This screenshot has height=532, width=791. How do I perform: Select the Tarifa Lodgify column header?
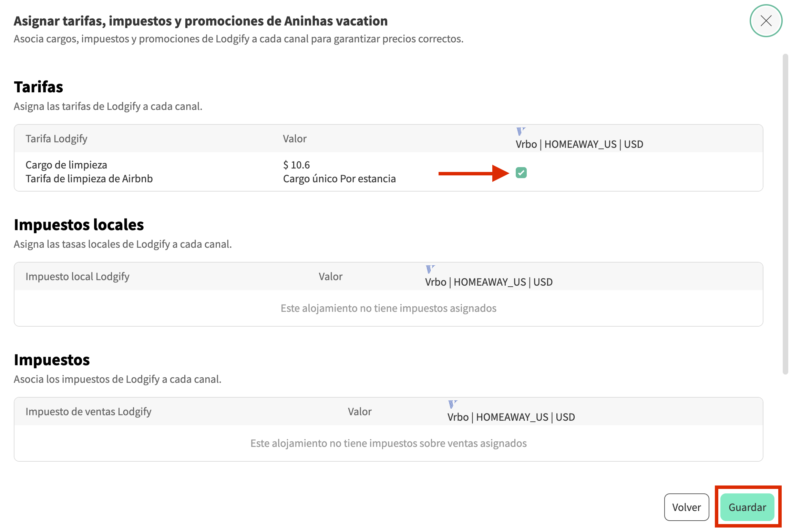point(56,139)
